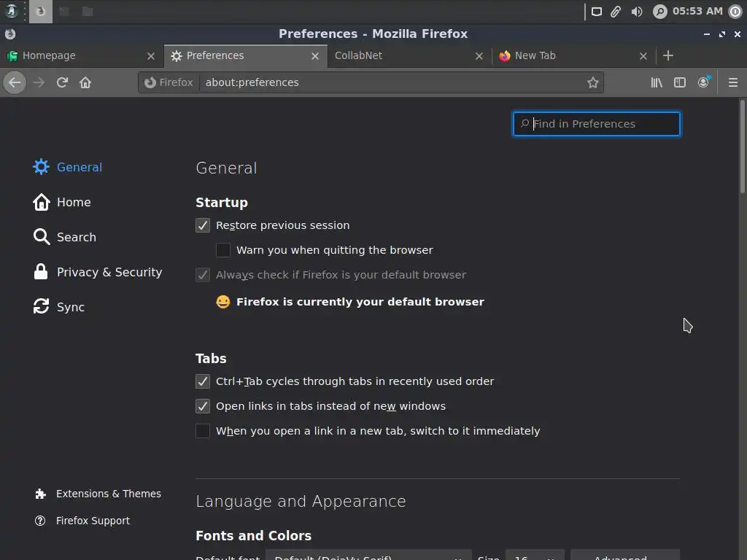Bookmark this page with the star

tap(593, 82)
